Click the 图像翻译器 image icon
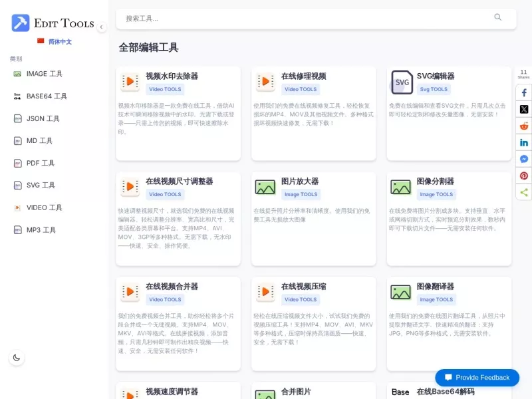 pos(400,292)
